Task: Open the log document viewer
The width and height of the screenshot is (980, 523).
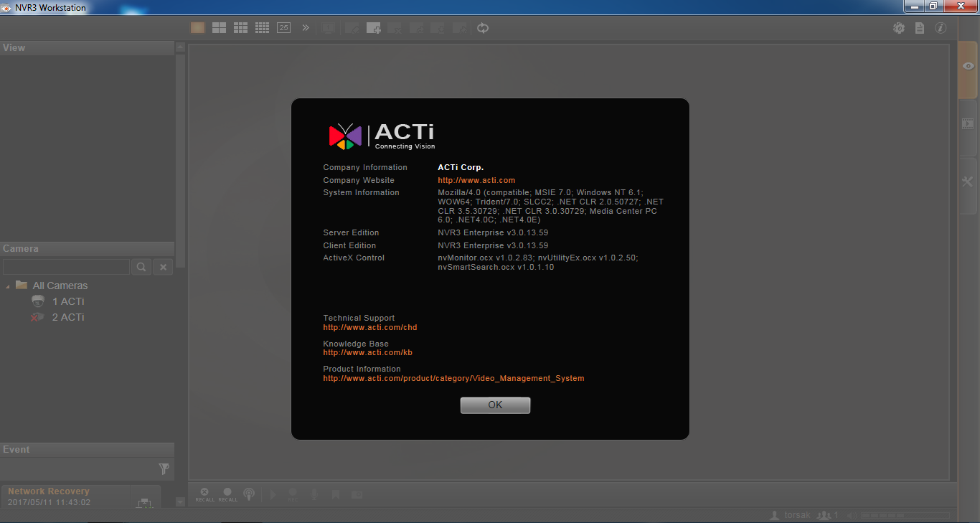Action: click(x=920, y=27)
